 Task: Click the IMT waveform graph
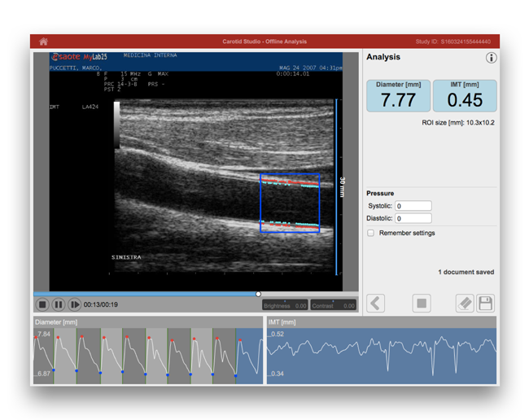[x=381, y=356]
